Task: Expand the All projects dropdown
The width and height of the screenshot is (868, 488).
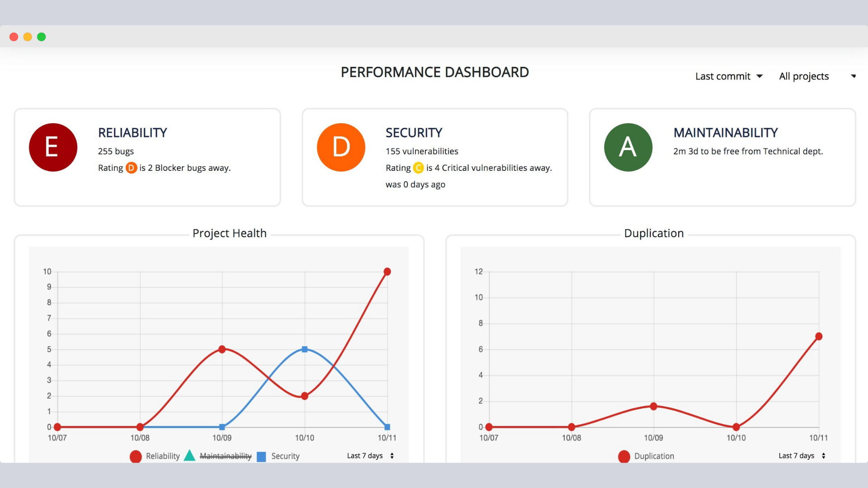Action: click(x=816, y=76)
